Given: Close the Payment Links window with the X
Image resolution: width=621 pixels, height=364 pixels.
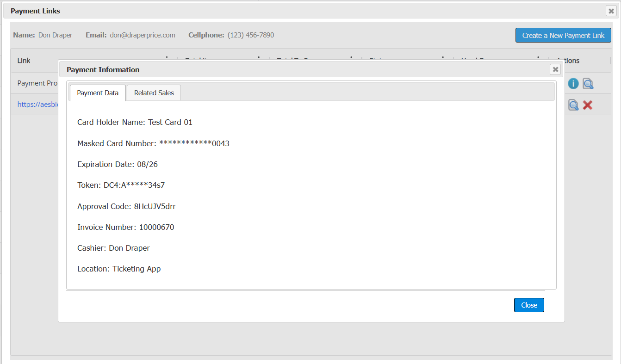Looking at the screenshot, I should click(611, 11).
